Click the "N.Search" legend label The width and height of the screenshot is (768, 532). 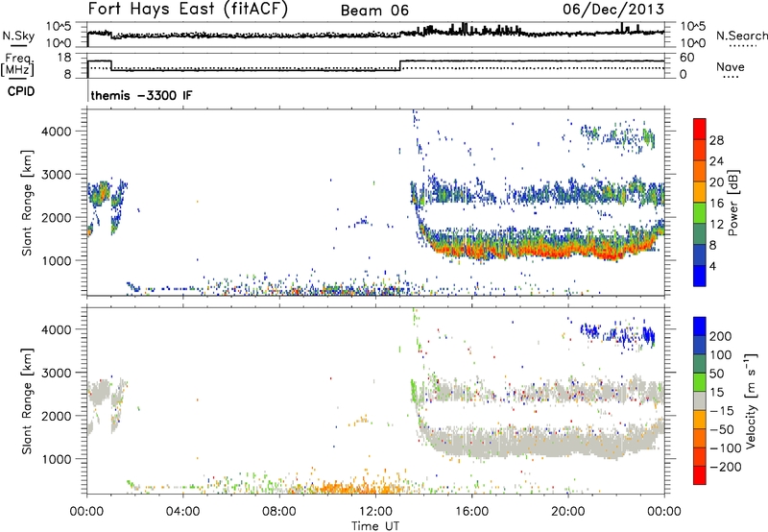[741, 36]
